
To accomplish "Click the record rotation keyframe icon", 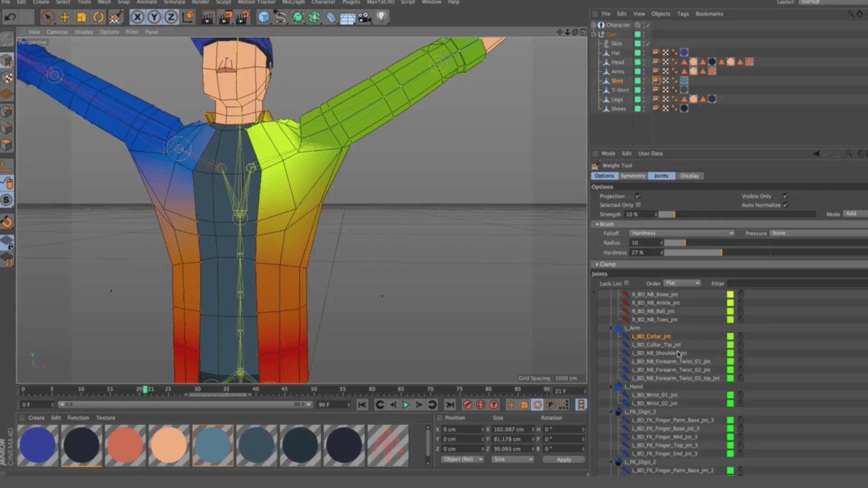I will click(x=538, y=405).
